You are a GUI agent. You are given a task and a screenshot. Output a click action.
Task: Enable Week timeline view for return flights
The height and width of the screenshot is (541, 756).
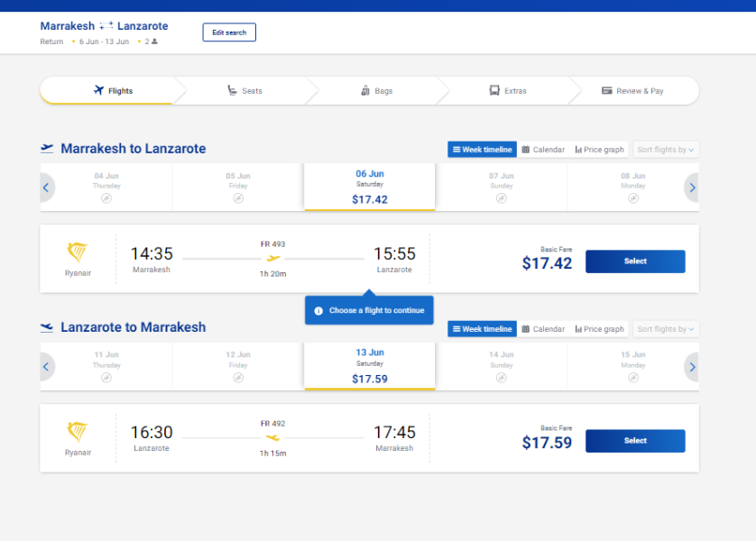click(482, 329)
